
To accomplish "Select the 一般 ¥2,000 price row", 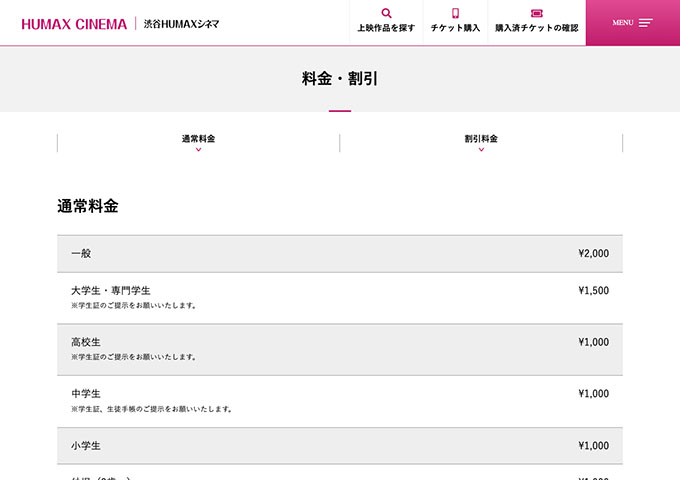I will pos(340,254).
